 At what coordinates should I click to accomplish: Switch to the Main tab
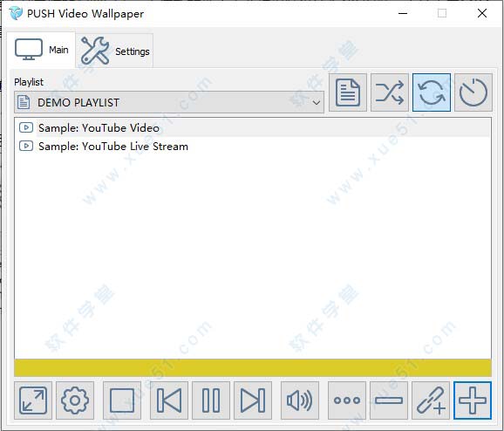pos(42,50)
